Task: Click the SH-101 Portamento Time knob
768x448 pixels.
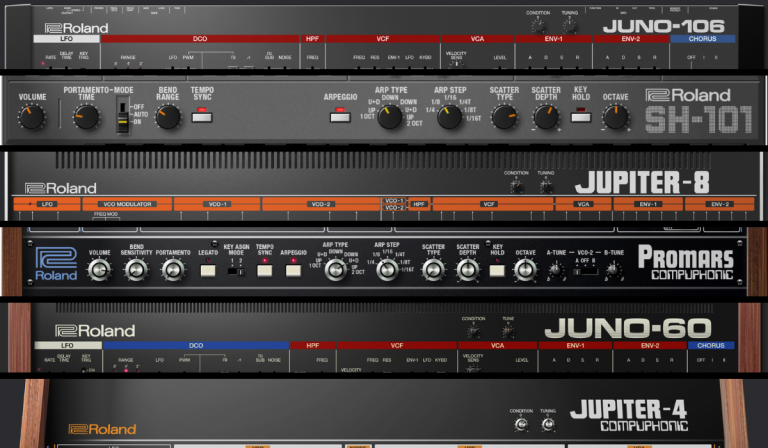Action: pos(86,117)
